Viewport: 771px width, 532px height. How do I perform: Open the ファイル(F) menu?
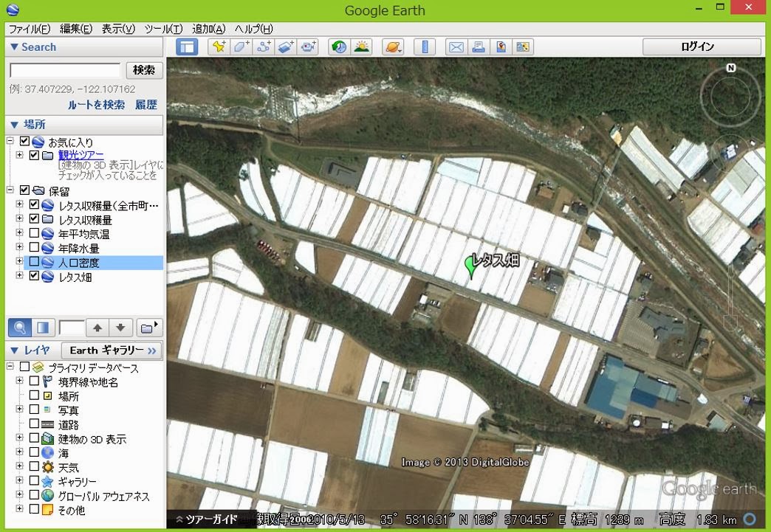[x=30, y=29]
